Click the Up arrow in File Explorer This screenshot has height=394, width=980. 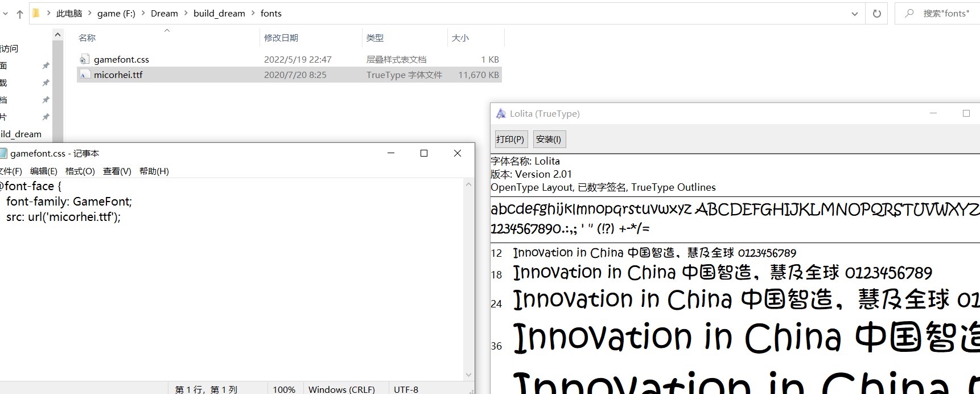20,14
